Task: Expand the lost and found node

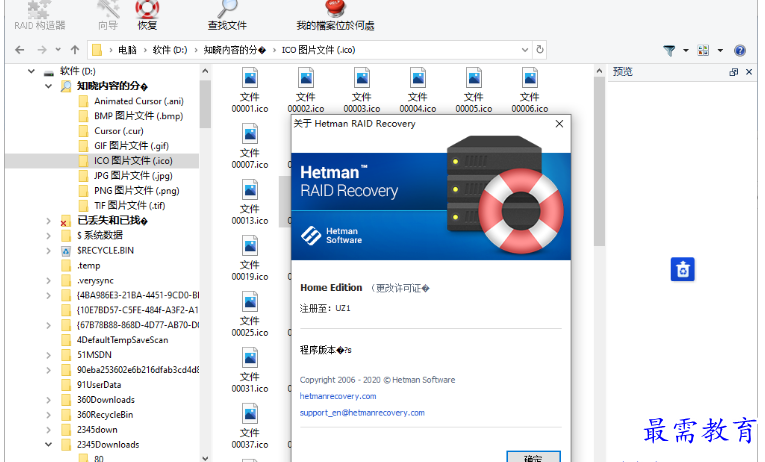Action: 48,221
